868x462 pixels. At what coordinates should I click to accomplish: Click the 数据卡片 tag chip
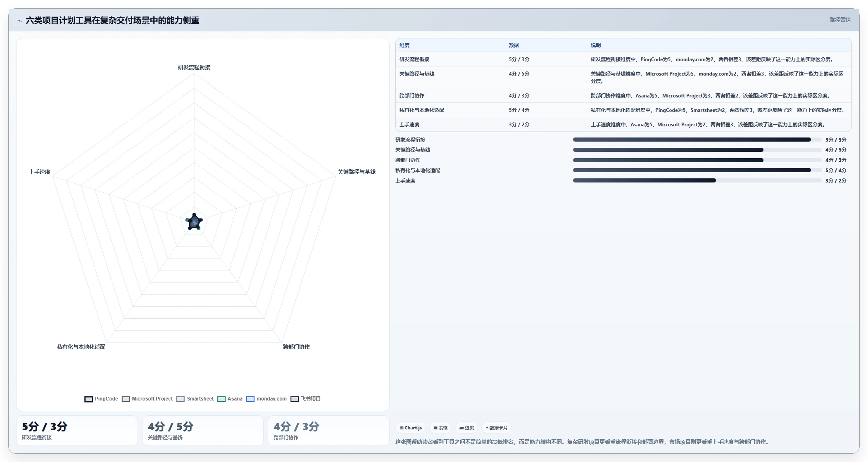click(x=497, y=428)
